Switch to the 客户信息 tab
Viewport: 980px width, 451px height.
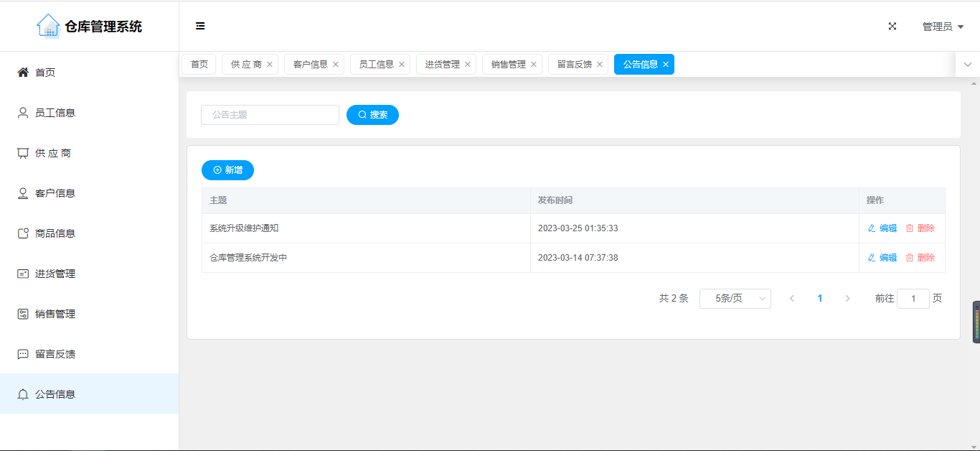coord(310,65)
